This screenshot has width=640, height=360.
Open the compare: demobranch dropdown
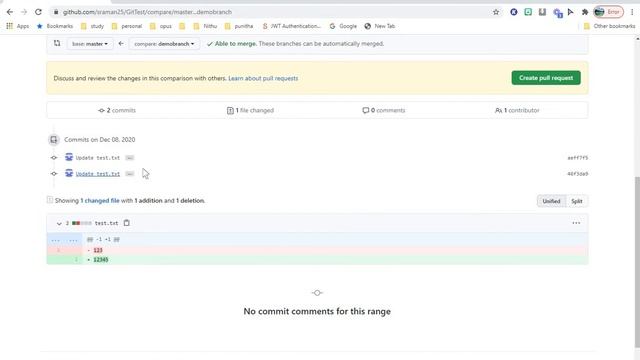click(x=164, y=44)
